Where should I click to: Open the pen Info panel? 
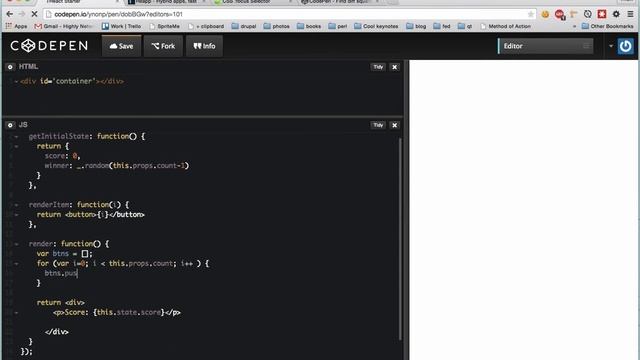[x=204, y=46]
